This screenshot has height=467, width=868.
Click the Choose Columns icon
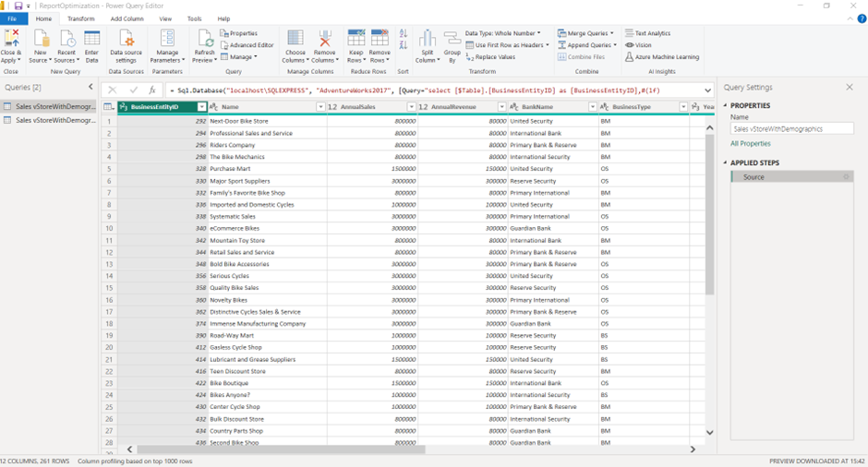(295, 39)
